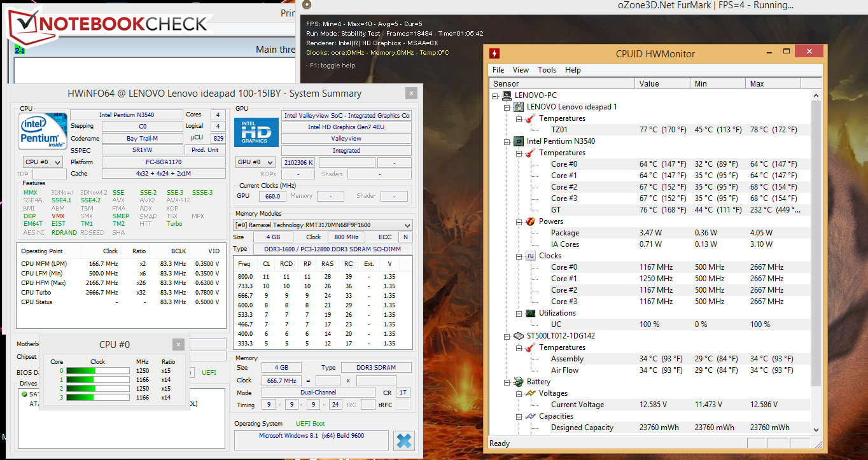Select the GT temperature row

click(649, 210)
